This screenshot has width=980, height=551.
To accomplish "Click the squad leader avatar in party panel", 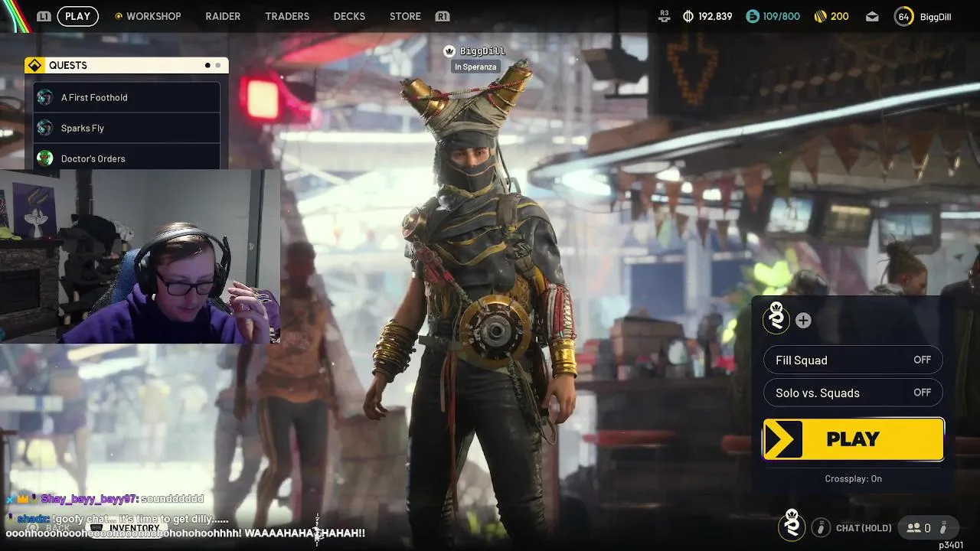I will click(x=776, y=318).
